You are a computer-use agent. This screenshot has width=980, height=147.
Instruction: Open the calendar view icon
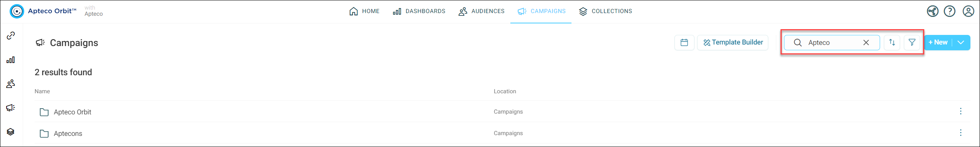pos(684,43)
